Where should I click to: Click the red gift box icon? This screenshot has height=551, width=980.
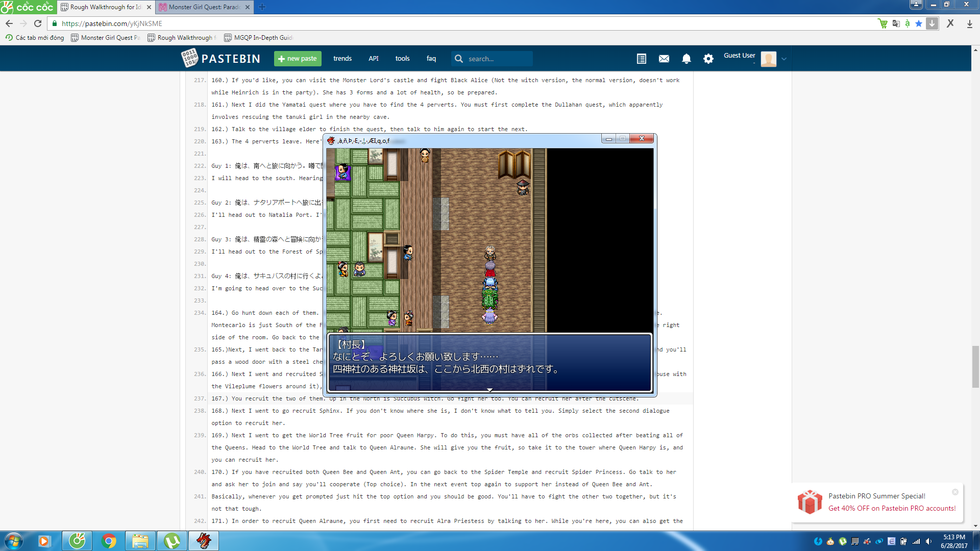810,502
